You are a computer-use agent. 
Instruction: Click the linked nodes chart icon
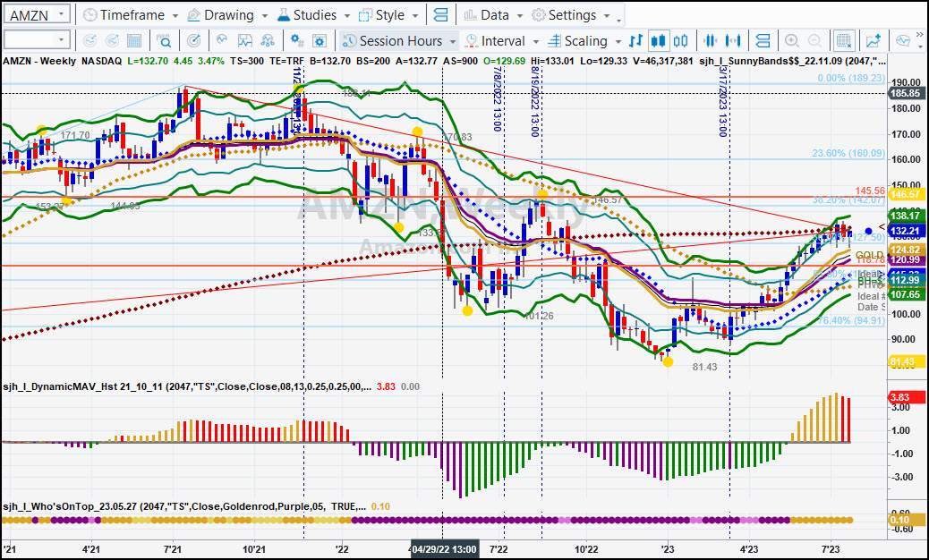pyautogui.click(x=268, y=40)
